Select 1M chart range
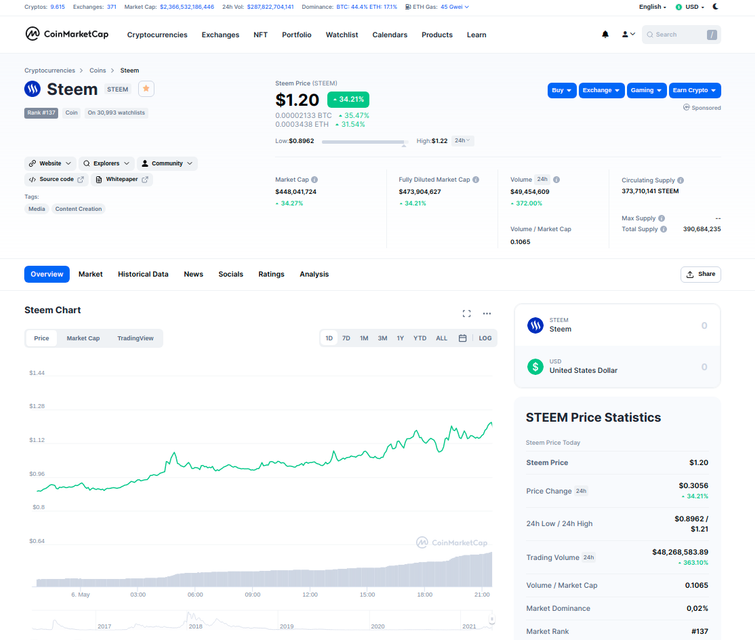Viewport: 755px width, 640px height. 364,338
